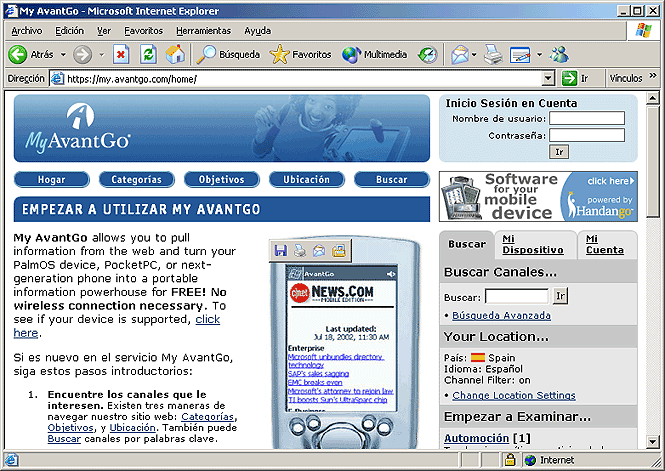Open Change Location Settings link
The width and height of the screenshot is (665, 471).
(514, 395)
